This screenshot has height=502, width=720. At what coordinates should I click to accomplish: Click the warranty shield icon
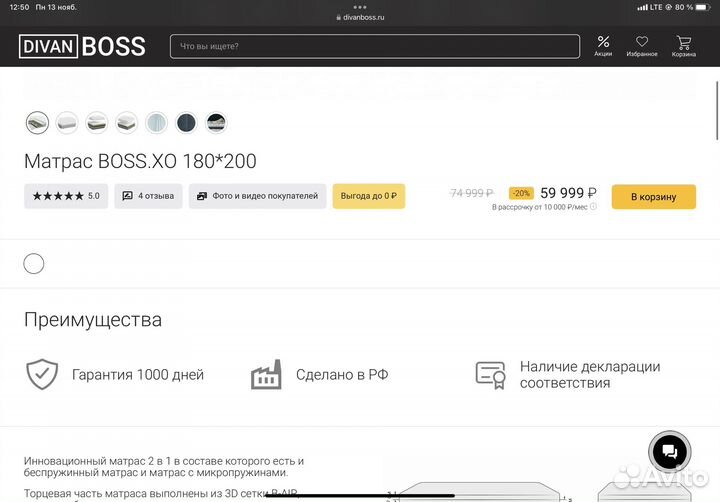tap(42, 374)
